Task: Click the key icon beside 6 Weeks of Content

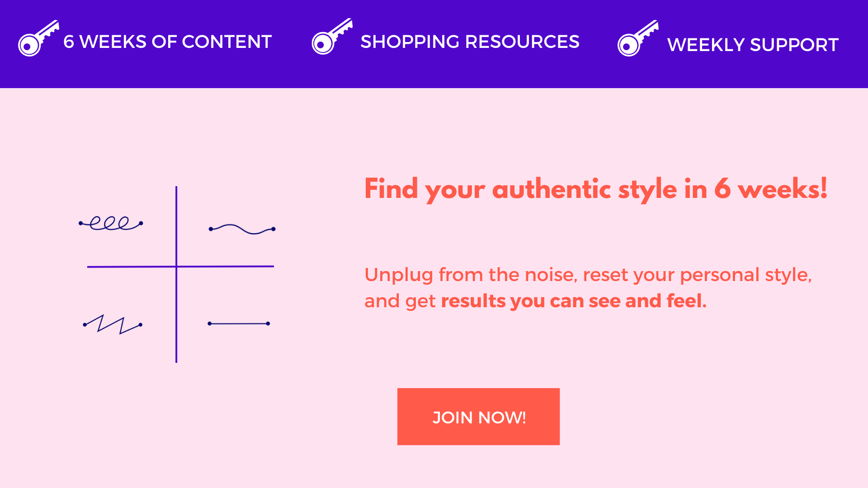Action: pyautogui.click(x=38, y=38)
